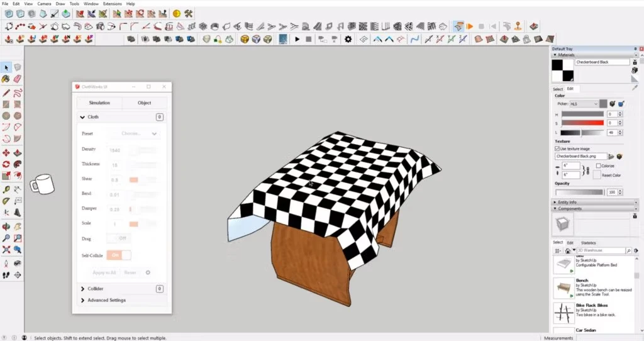
Task: Select the arrow Select tool
Action: (x=6, y=67)
